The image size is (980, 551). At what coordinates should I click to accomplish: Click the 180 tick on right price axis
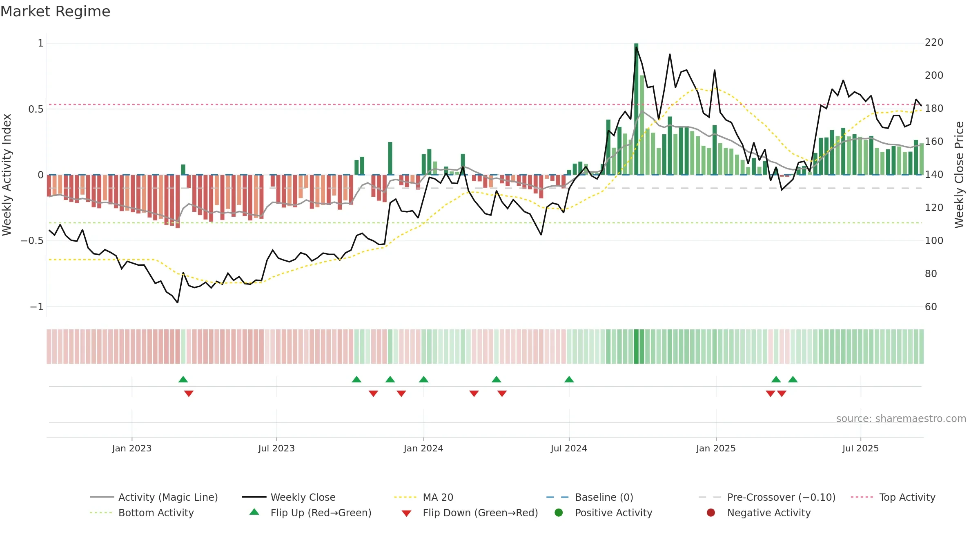point(934,109)
